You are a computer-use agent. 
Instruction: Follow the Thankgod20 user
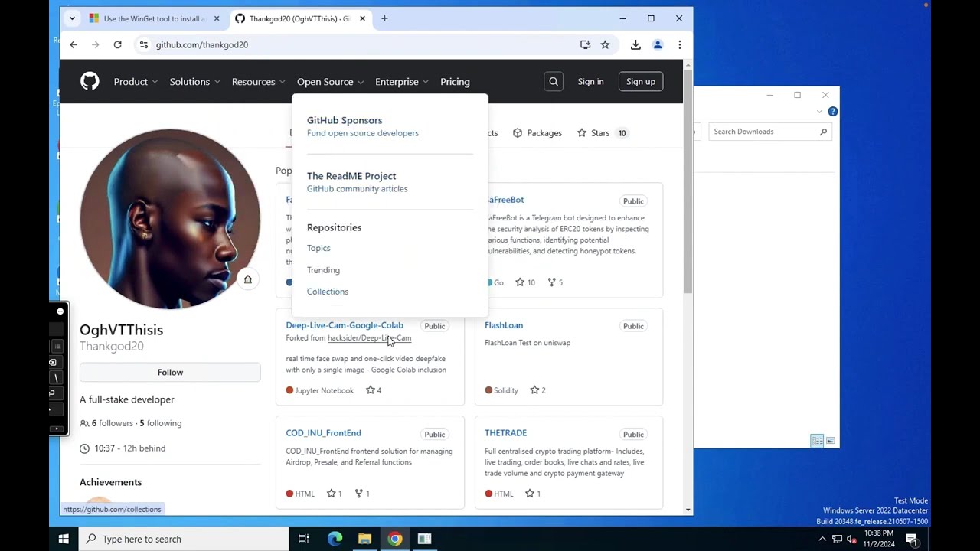click(x=170, y=372)
